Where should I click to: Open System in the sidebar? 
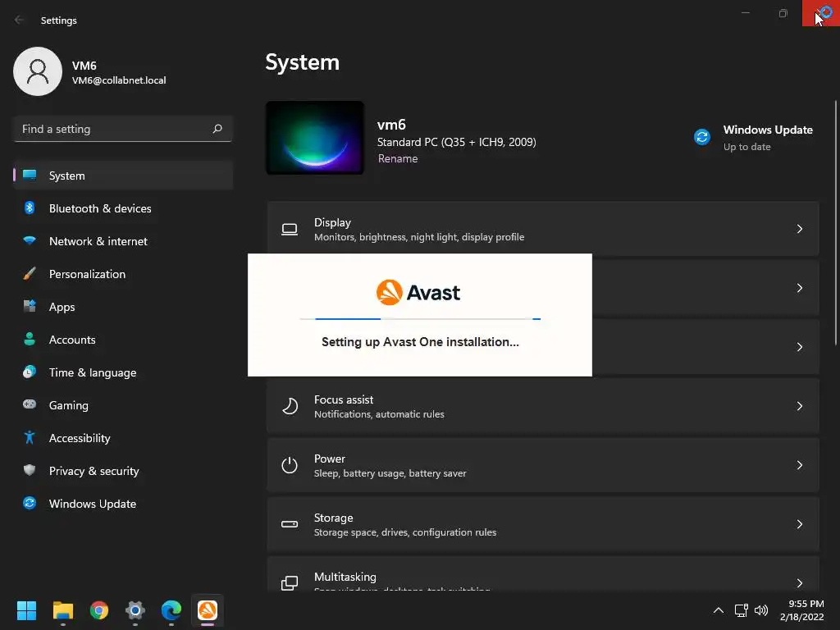(123, 176)
